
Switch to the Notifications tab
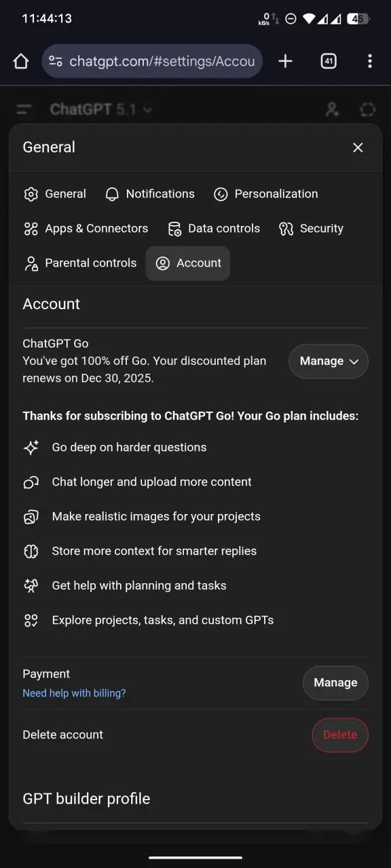click(x=150, y=194)
